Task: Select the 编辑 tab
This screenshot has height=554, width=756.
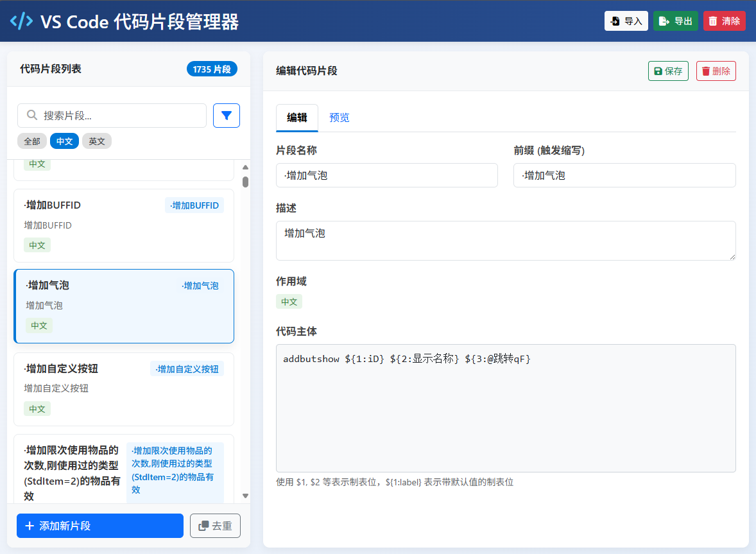Action: click(x=296, y=117)
